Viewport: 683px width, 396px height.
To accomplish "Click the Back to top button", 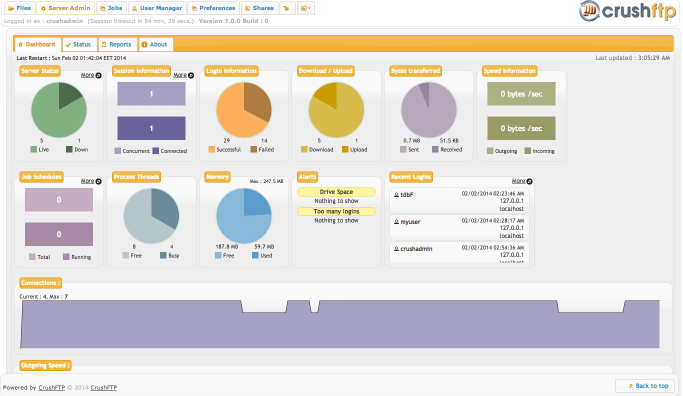I will click(x=645, y=386).
